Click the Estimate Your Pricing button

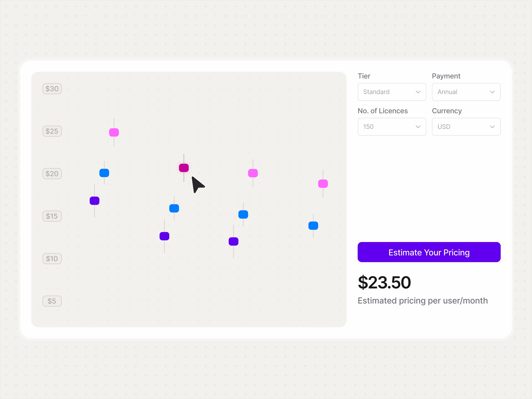click(x=429, y=252)
